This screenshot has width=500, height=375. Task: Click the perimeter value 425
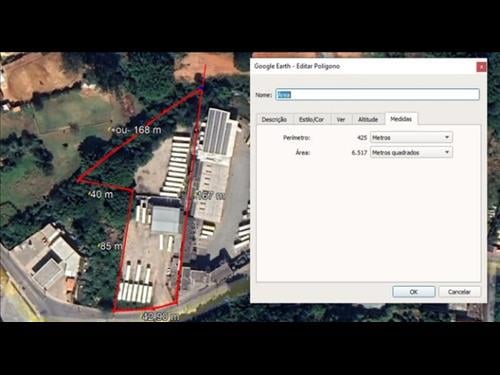click(x=362, y=137)
